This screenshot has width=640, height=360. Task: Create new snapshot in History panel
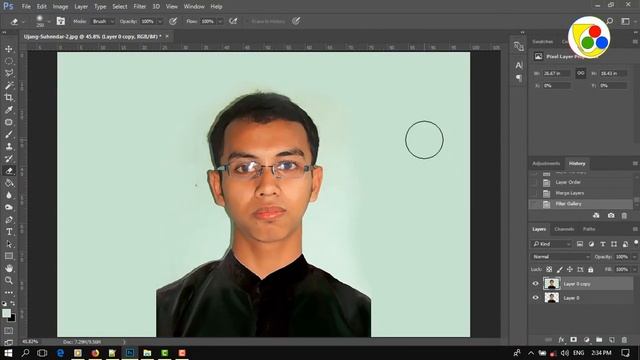tap(611, 215)
